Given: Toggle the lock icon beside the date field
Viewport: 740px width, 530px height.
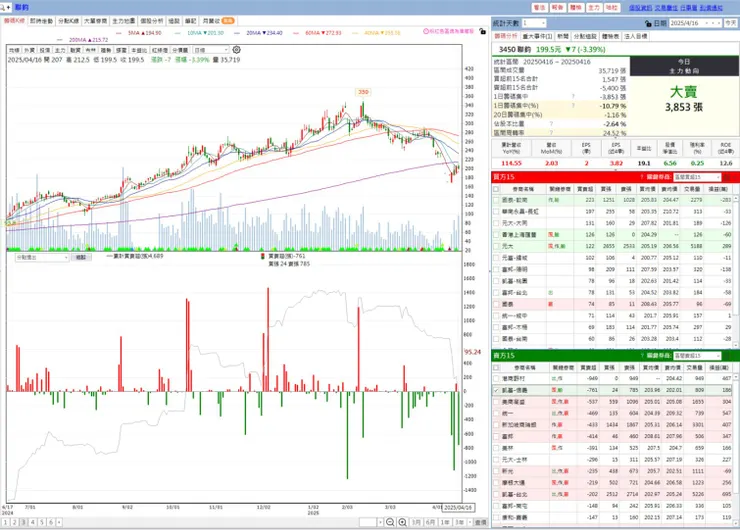Looking at the screenshot, I should click(x=648, y=23).
